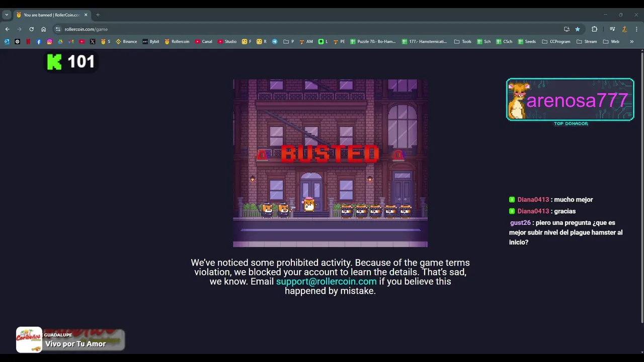Open the Extensions puzzle icon
The width and height of the screenshot is (644, 362).
[594, 29]
